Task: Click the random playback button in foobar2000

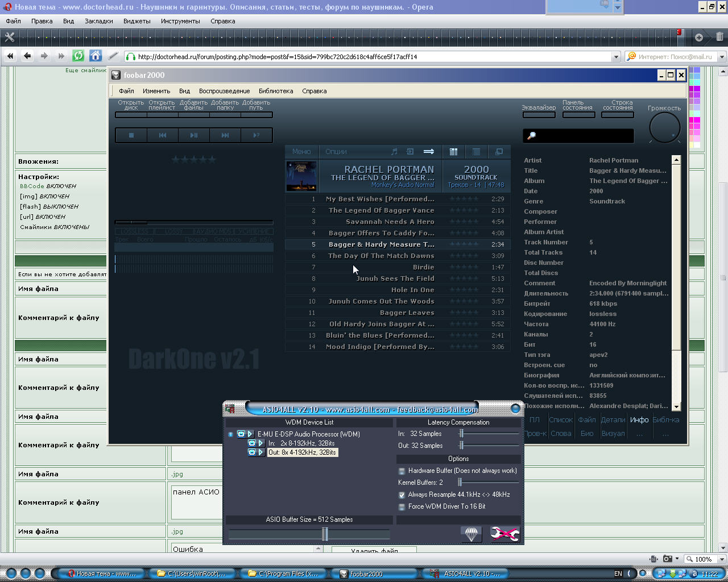Action: (257, 135)
